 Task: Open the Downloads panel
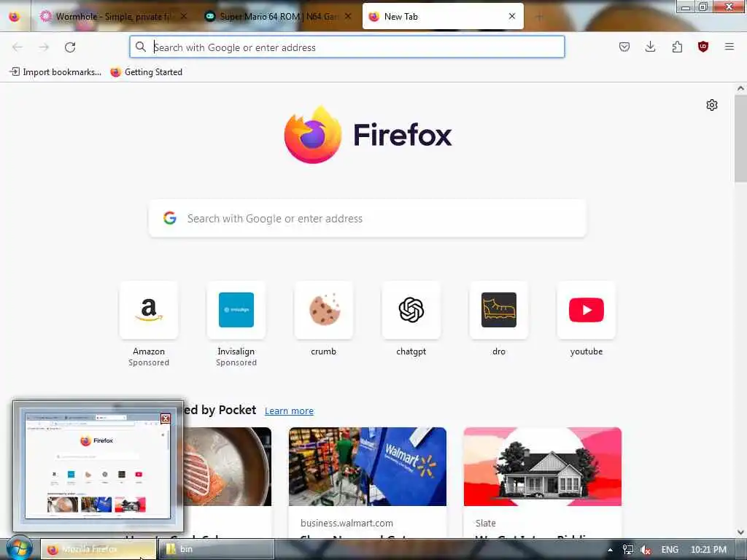coord(650,47)
